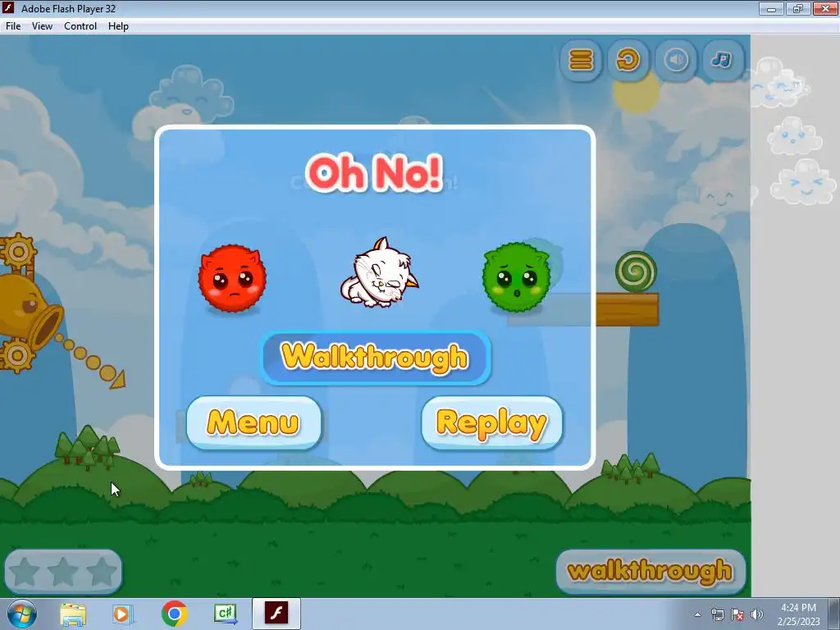
Task: Open the Windows Start menu
Action: coord(21,614)
